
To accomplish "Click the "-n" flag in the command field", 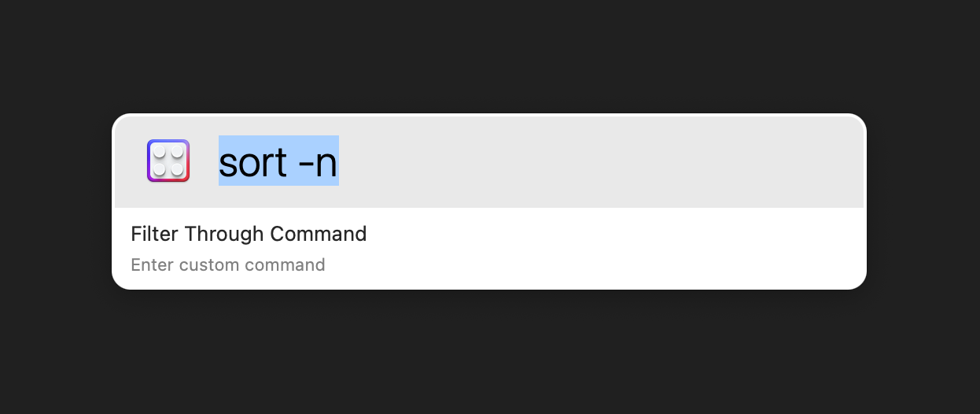I will tap(319, 162).
